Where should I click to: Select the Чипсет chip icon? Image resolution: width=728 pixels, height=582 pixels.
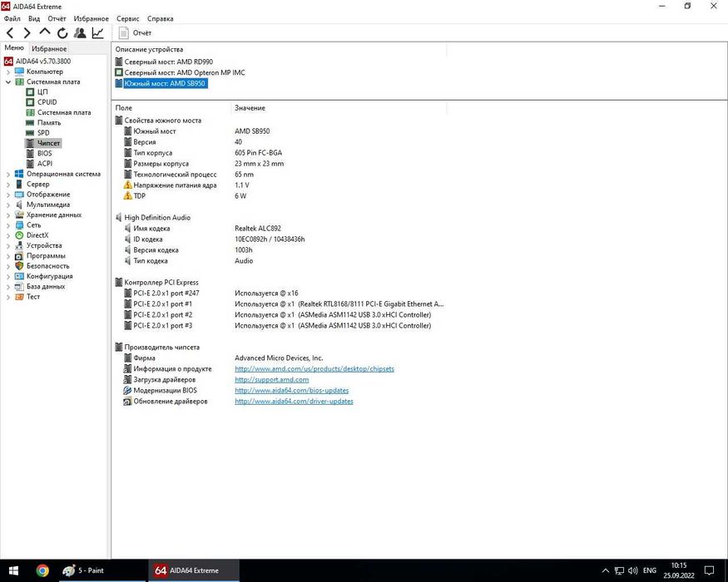30,143
